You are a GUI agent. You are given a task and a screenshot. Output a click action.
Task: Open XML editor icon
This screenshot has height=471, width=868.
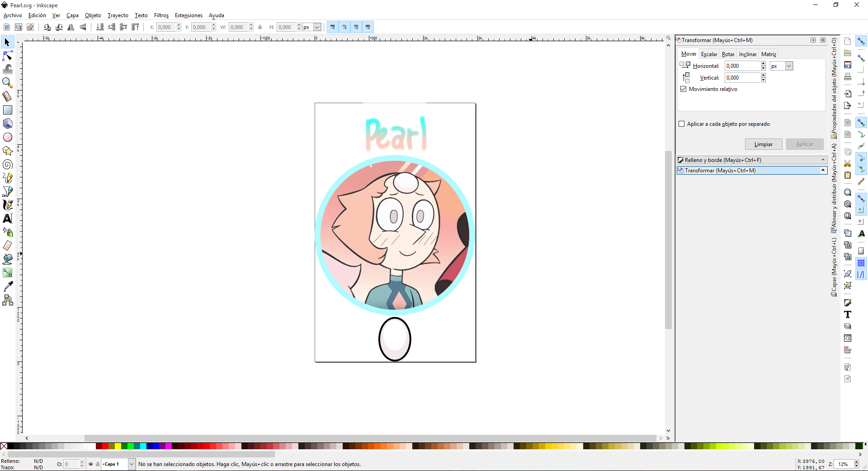[848, 338]
